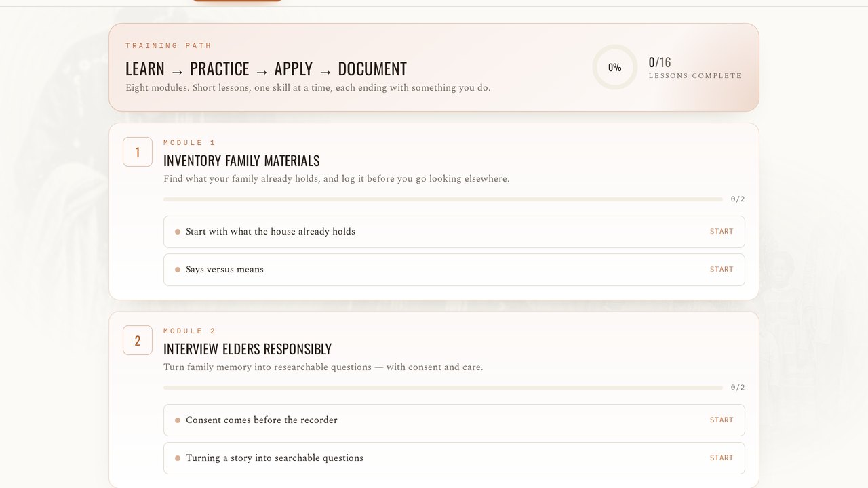Click START on "Consent comes before the recorder"
The height and width of the screenshot is (488, 868).
722,420
